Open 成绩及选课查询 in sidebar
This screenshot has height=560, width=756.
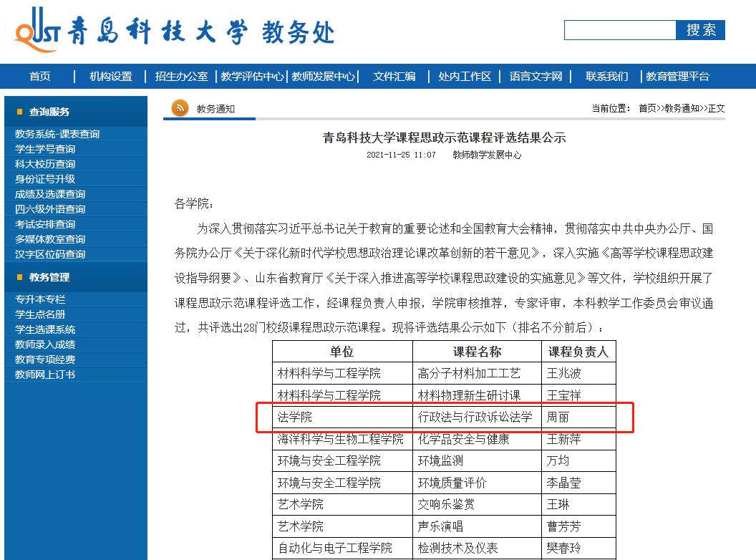(50, 194)
